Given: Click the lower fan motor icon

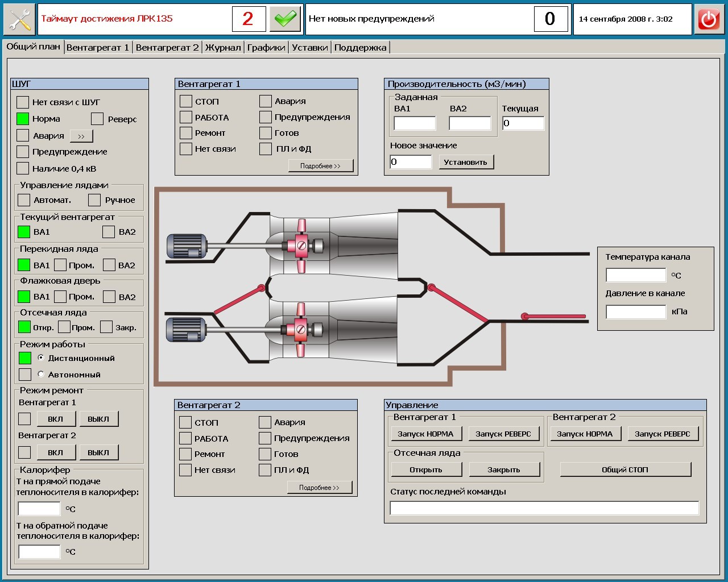Looking at the screenshot, I should [187, 330].
